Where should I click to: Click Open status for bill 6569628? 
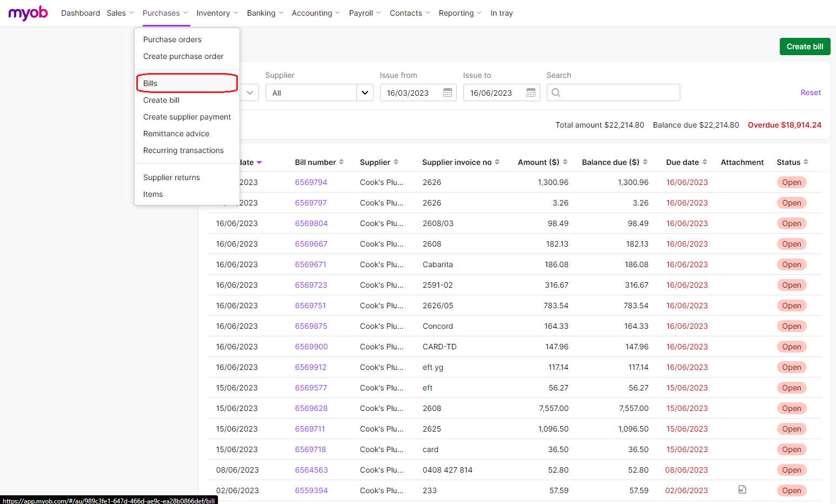pyautogui.click(x=792, y=408)
